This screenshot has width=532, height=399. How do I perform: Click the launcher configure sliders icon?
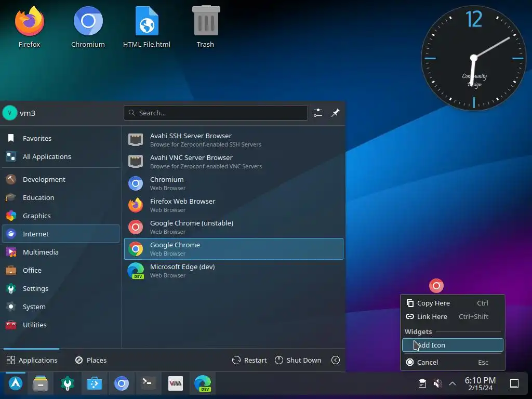click(318, 113)
